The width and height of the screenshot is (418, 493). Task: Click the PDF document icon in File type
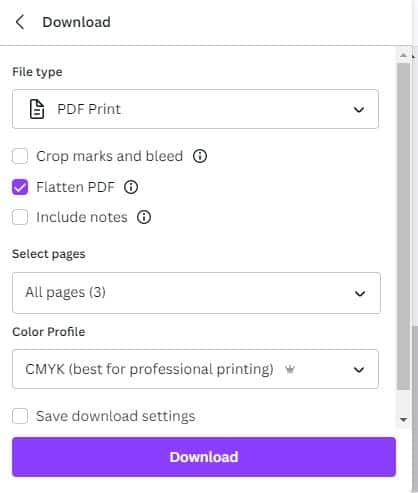point(37,109)
